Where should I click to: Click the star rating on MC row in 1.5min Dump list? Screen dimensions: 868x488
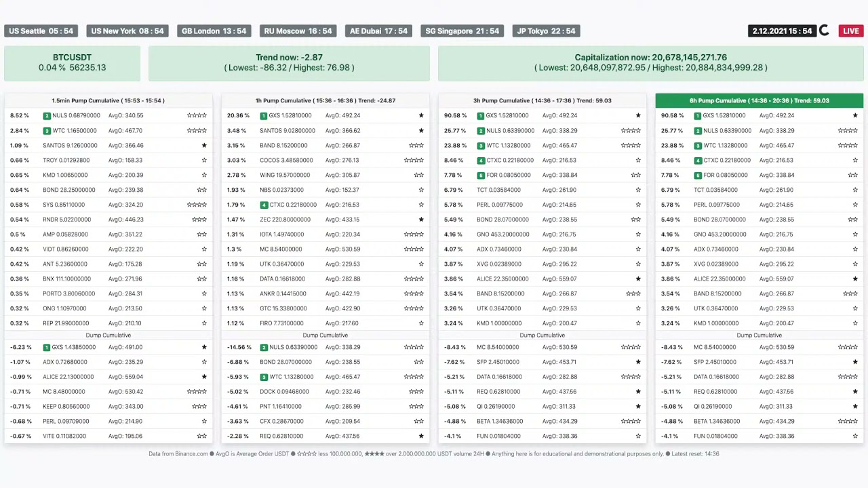pos(197,392)
